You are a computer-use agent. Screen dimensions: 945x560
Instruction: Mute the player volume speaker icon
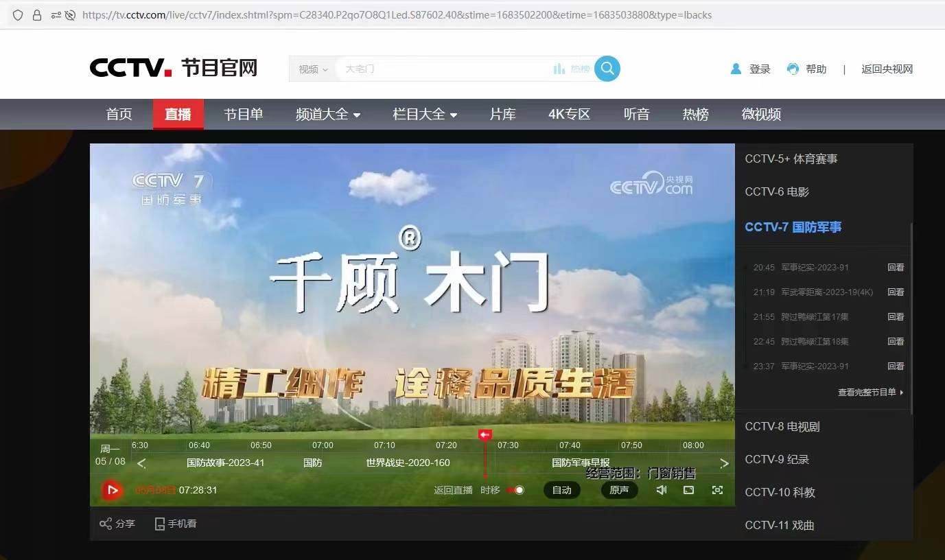pos(661,490)
